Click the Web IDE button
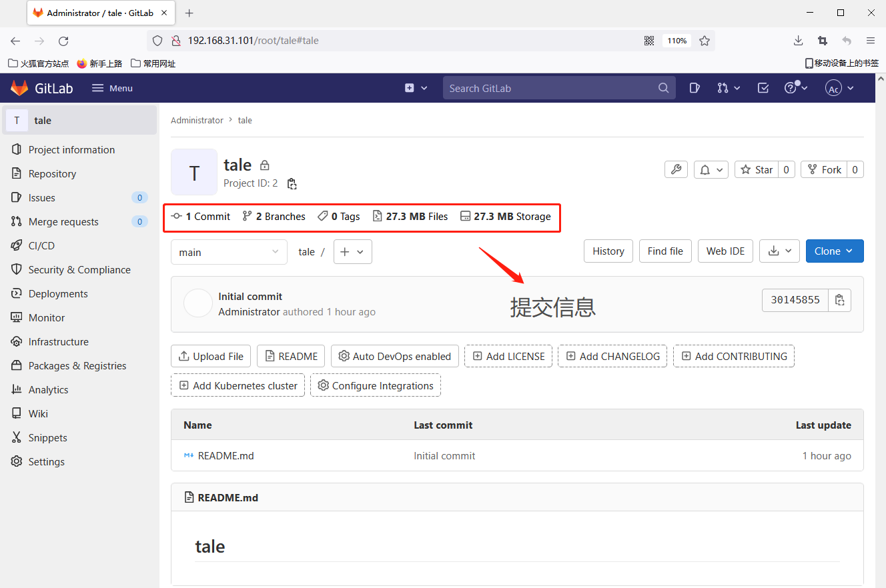The width and height of the screenshot is (886, 588). click(x=725, y=251)
